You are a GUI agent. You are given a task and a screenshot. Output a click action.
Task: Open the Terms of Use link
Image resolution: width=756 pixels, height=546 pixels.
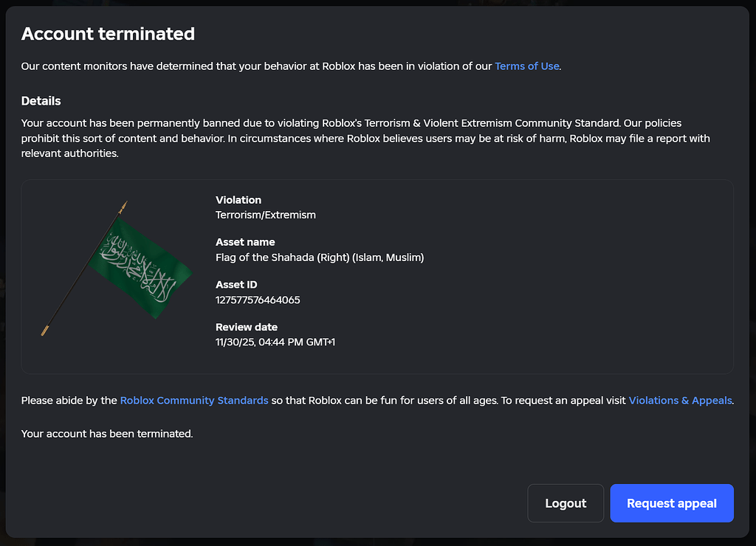526,66
